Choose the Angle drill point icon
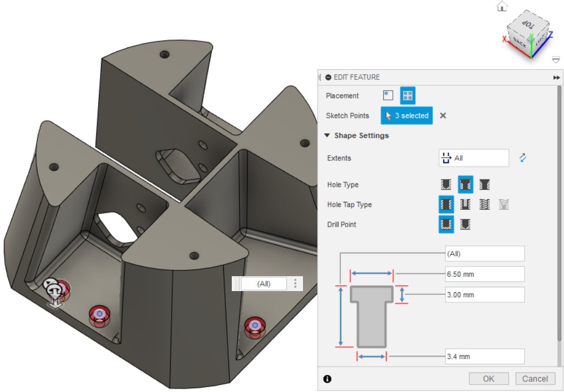Image resolution: width=564 pixels, height=392 pixels. (x=466, y=225)
